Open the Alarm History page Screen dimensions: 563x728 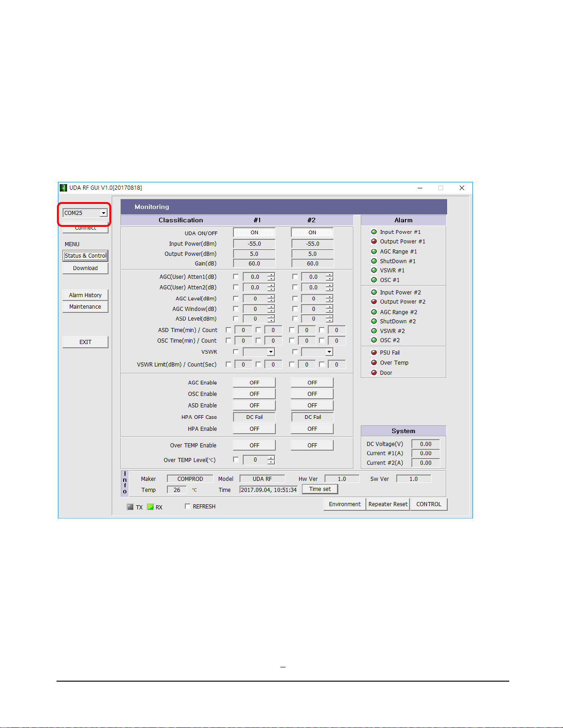click(85, 295)
